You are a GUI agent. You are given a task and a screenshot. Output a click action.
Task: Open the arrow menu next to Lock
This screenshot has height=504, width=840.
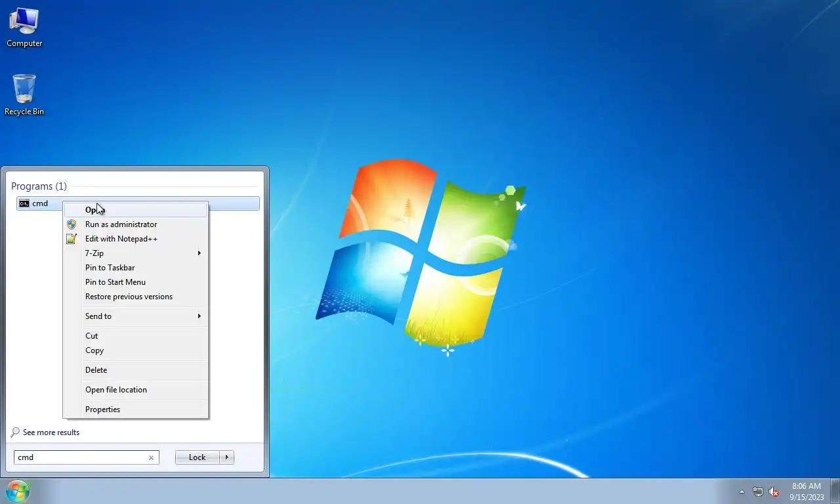coord(226,457)
